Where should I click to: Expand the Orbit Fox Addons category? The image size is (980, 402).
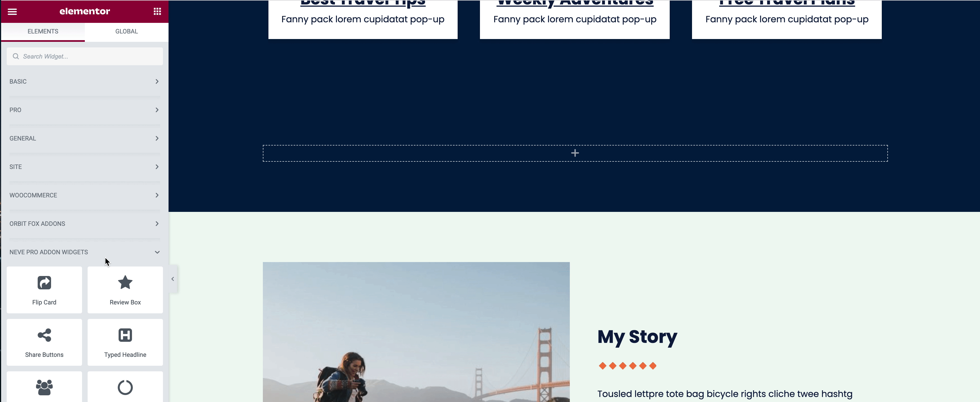point(85,224)
